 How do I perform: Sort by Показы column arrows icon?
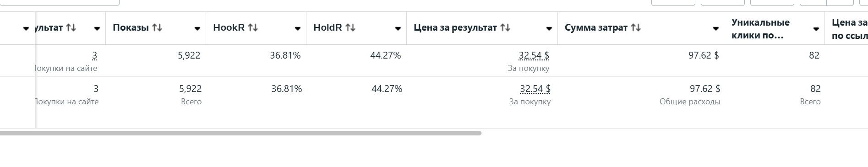(157, 27)
